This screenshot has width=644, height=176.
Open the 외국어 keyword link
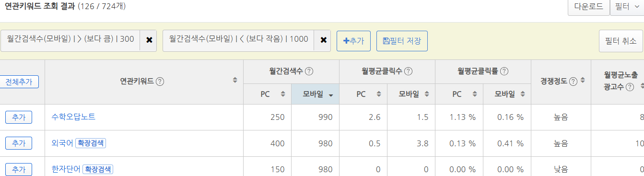(62, 143)
